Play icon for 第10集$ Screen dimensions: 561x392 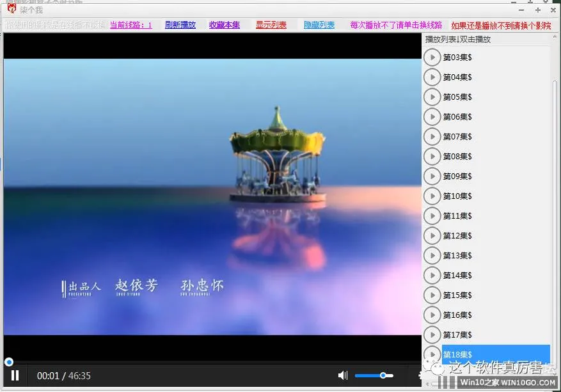pyautogui.click(x=432, y=196)
